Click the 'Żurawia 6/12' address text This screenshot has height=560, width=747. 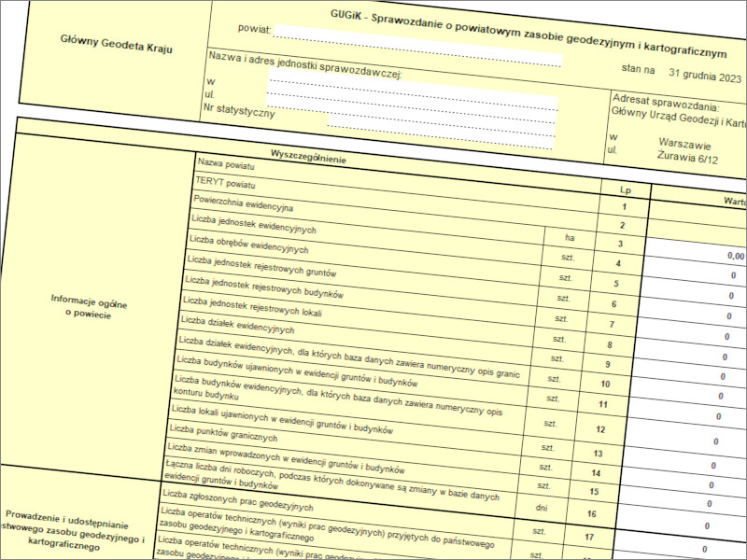pos(687,157)
